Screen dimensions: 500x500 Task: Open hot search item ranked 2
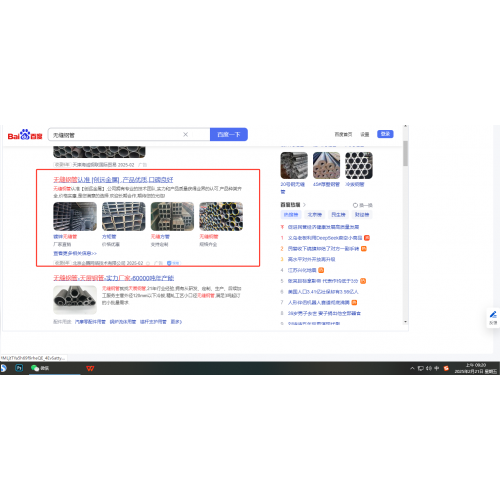(323, 249)
